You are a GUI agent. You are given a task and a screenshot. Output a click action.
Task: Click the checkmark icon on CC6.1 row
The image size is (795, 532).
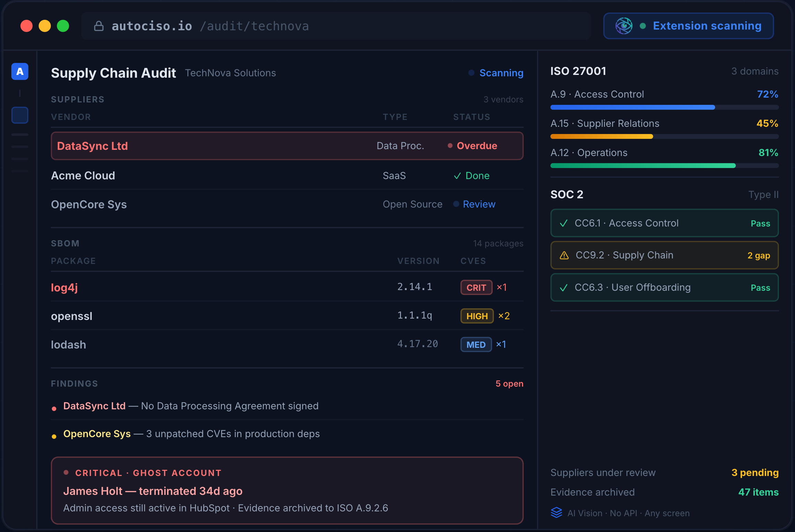[x=564, y=223]
